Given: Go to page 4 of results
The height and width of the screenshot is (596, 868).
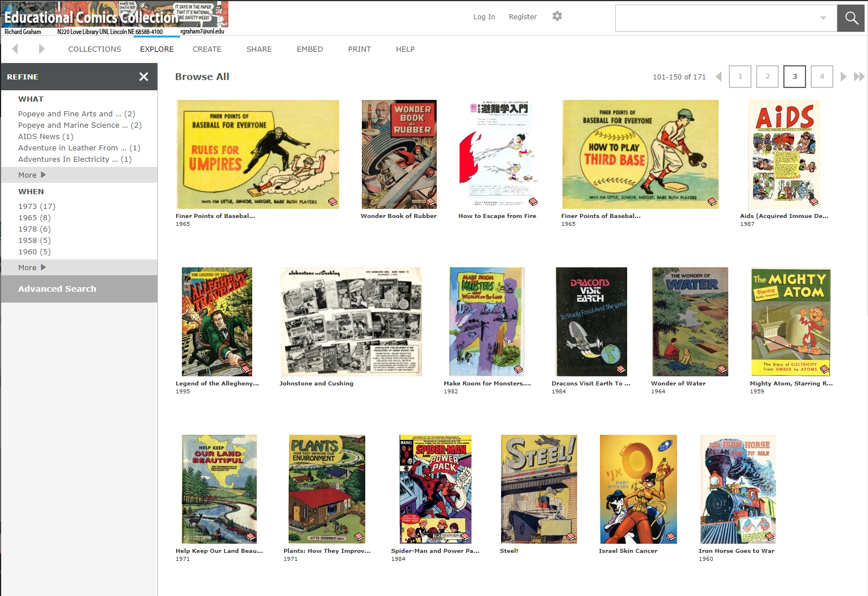Looking at the screenshot, I should (x=821, y=77).
